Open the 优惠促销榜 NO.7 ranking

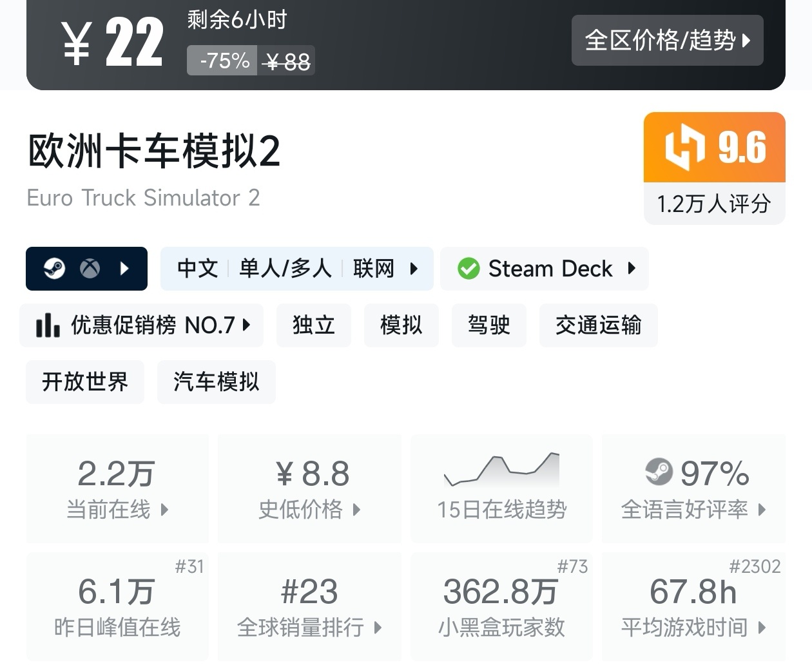[x=142, y=325]
